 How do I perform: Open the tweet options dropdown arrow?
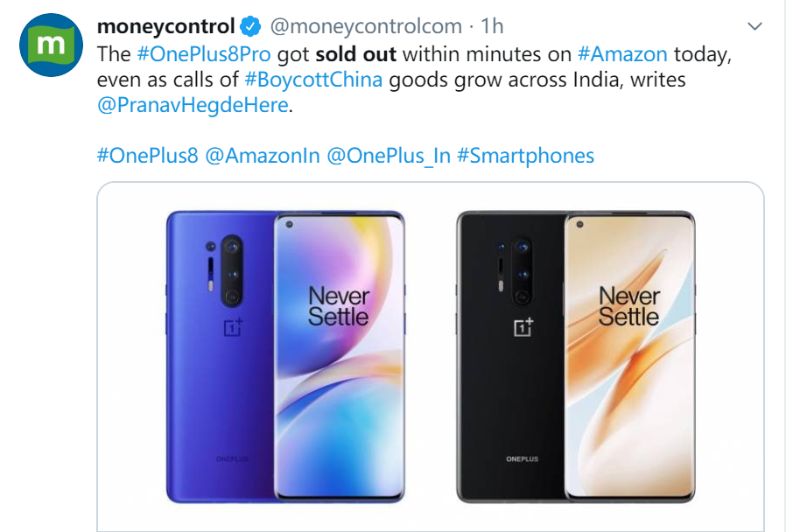pyautogui.click(x=756, y=25)
